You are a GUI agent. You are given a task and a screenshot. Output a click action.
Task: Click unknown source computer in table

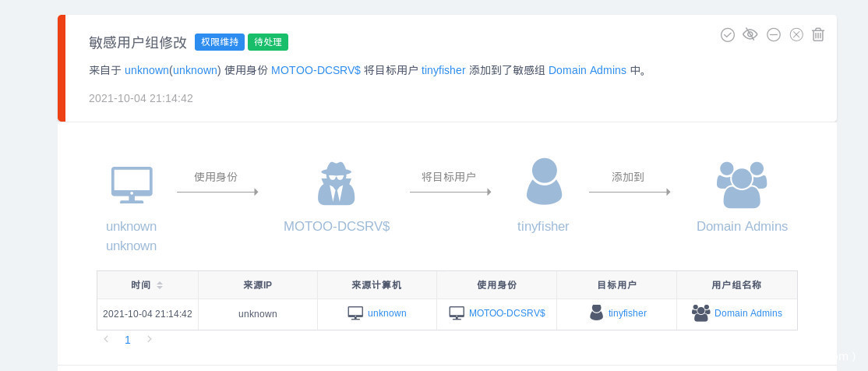click(x=386, y=313)
